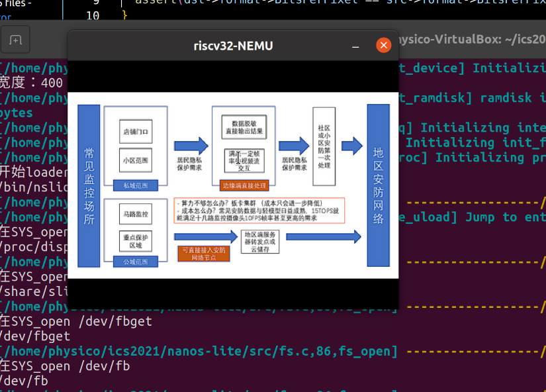Click the '社区或小区安防第一次处理' vertical box
Image resolution: width=546 pixels, height=392 pixels.
pos(324,147)
